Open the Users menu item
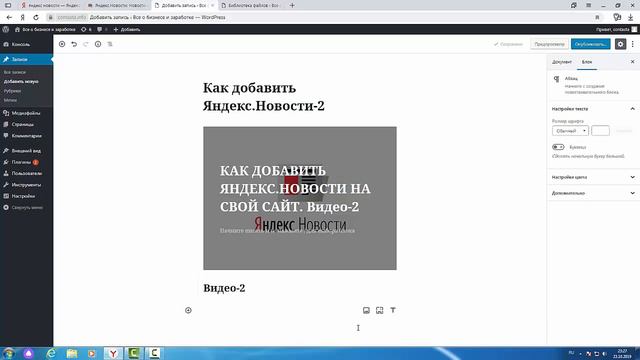Screen dimensions: 640x360 (27, 173)
